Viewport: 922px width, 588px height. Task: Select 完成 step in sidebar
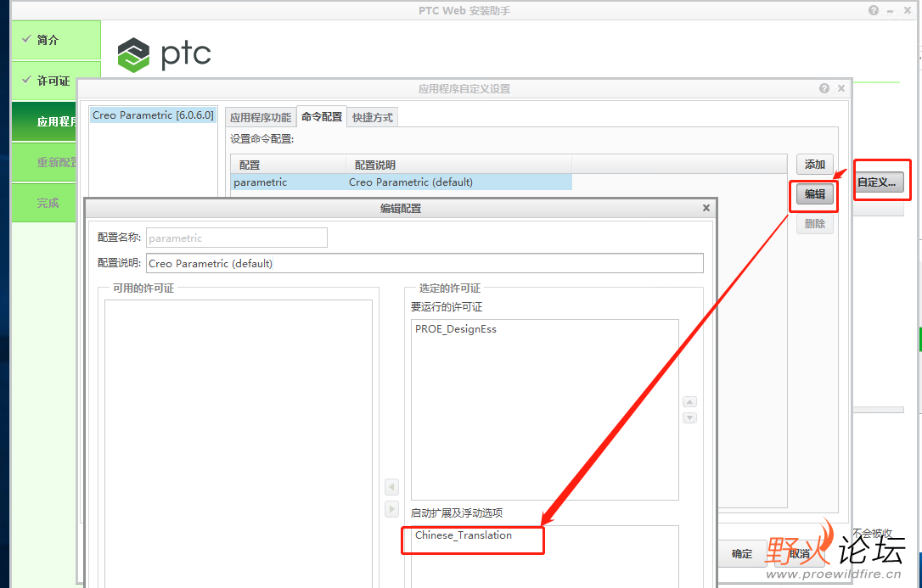pos(44,203)
